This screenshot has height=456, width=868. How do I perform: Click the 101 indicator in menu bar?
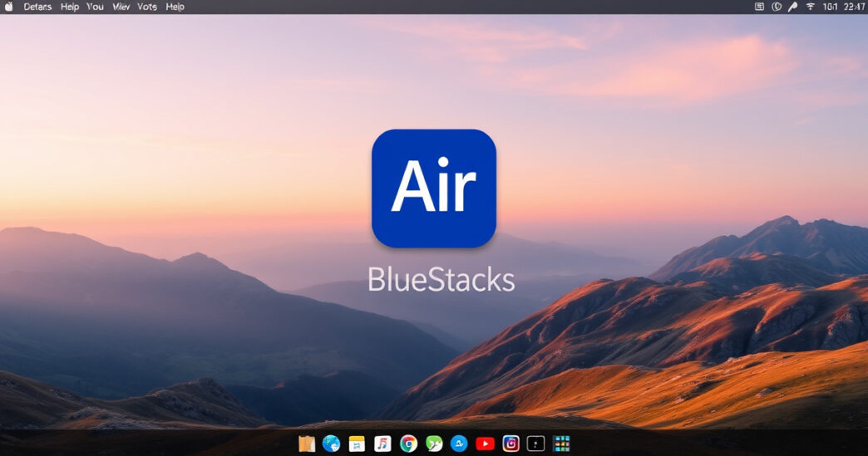point(829,7)
